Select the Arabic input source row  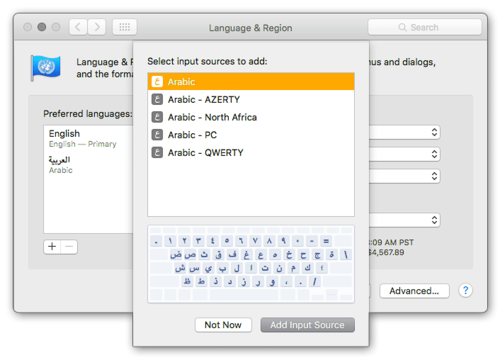point(251,82)
